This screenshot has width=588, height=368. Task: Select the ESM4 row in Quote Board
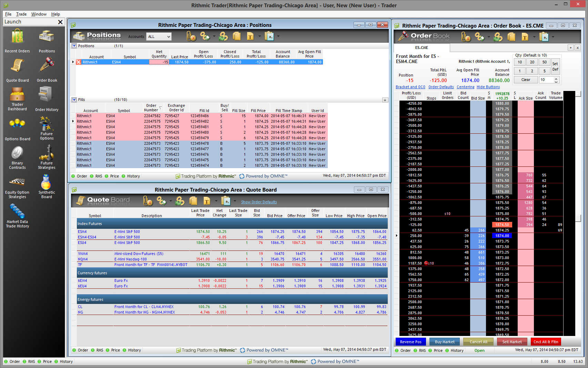pos(232,232)
